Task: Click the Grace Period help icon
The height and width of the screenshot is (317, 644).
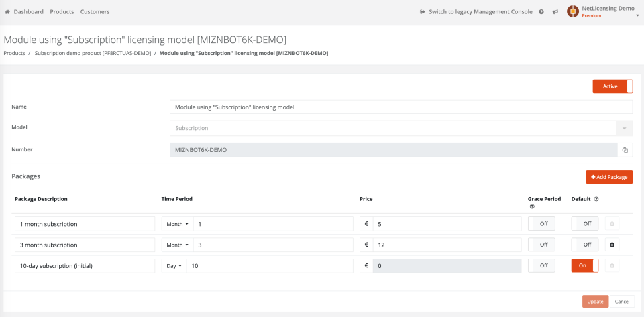Action: [532, 206]
